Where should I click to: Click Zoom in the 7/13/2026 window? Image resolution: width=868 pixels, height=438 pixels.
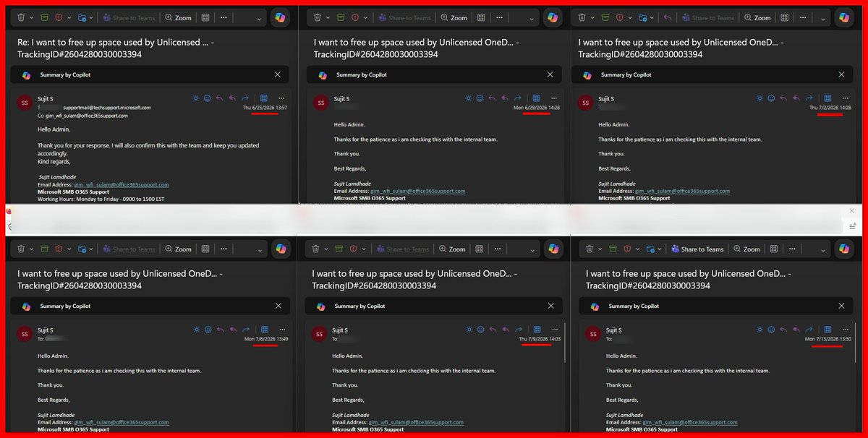747,249
